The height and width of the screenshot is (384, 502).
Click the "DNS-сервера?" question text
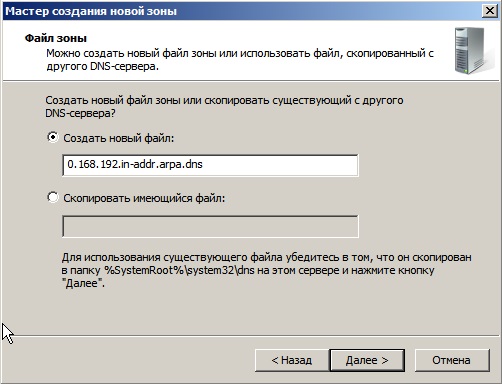(80, 113)
